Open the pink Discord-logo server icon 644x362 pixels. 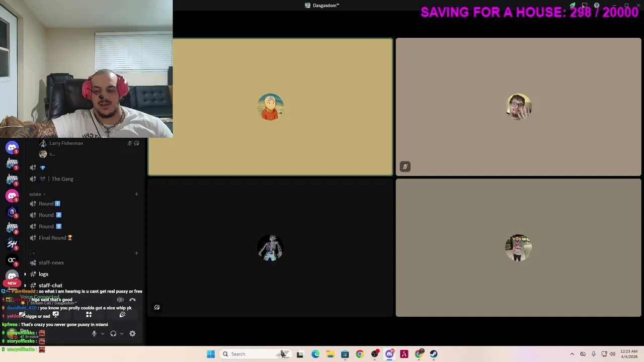pos(12,196)
